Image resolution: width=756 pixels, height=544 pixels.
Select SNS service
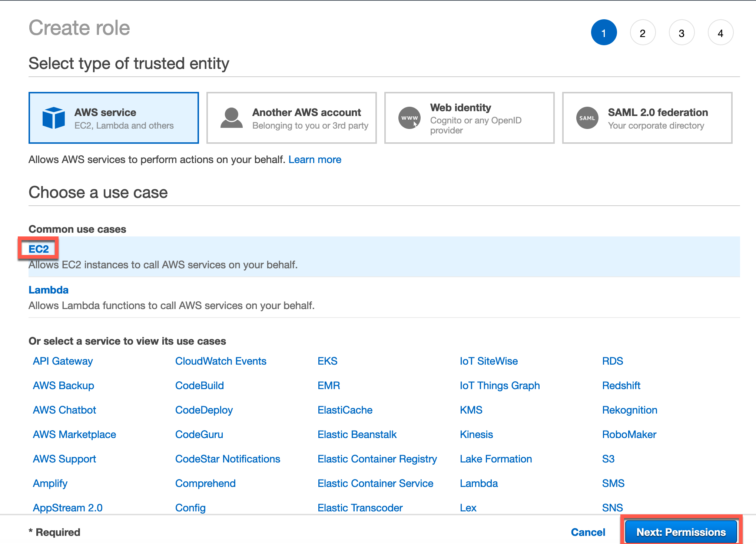(x=613, y=508)
